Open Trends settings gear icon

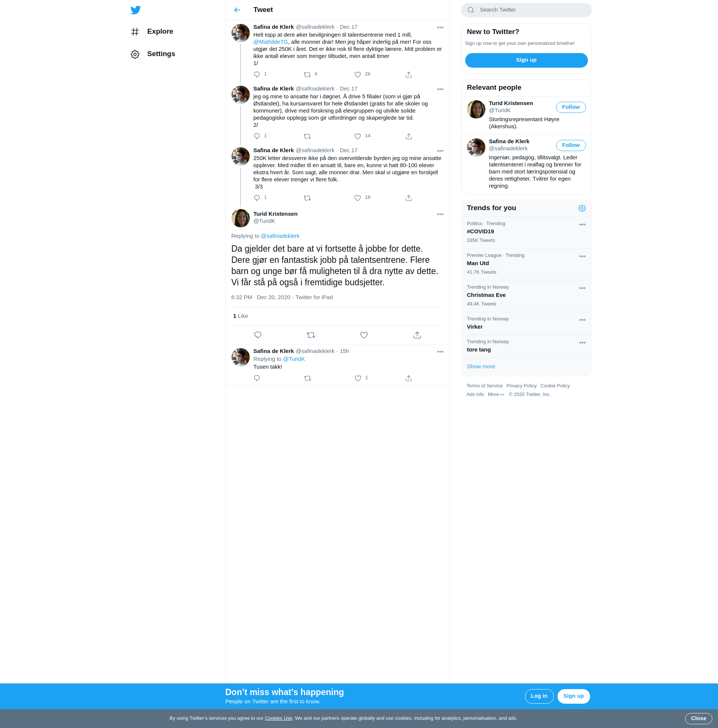coord(582,208)
